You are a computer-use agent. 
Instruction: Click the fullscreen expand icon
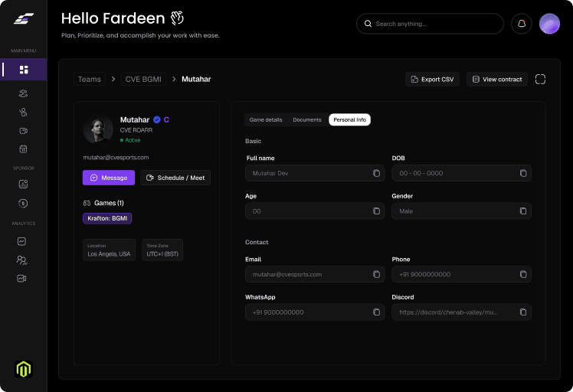[540, 80]
